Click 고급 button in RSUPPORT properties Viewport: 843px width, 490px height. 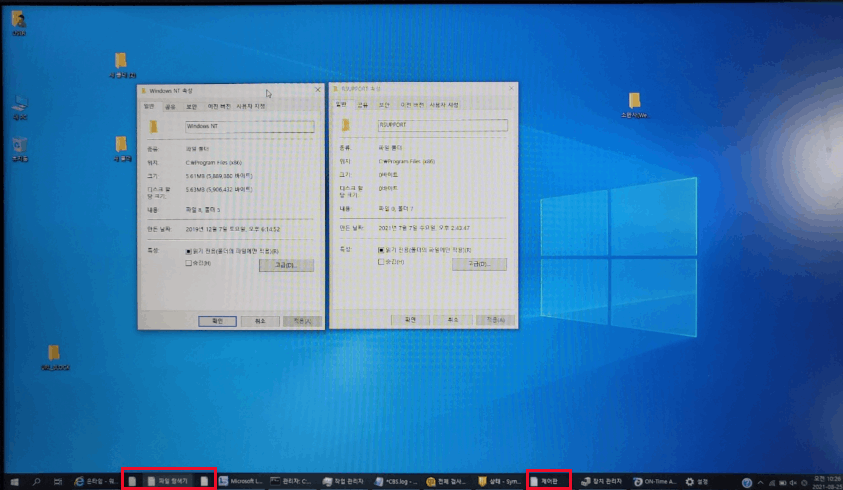(x=479, y=264)
